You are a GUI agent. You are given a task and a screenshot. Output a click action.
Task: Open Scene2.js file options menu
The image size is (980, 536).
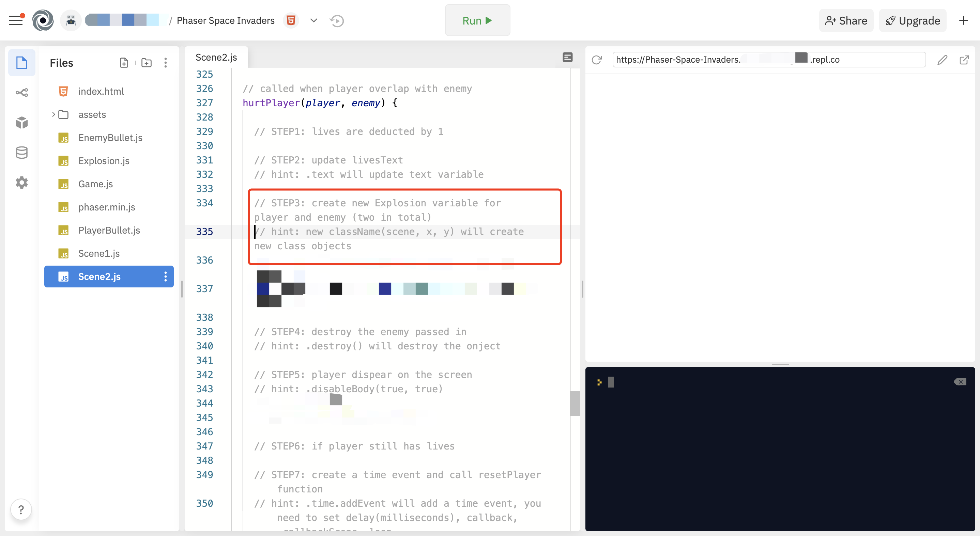click(166, 277)
